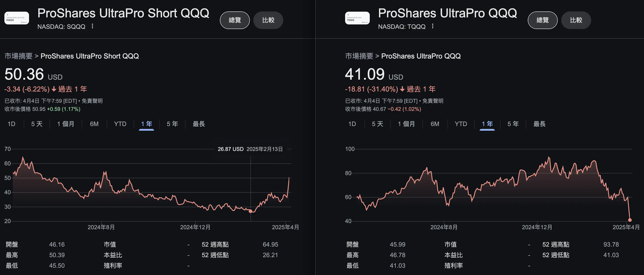
Task: Click TQQQ 最高 value 46.78
Action: pos(398,255)
